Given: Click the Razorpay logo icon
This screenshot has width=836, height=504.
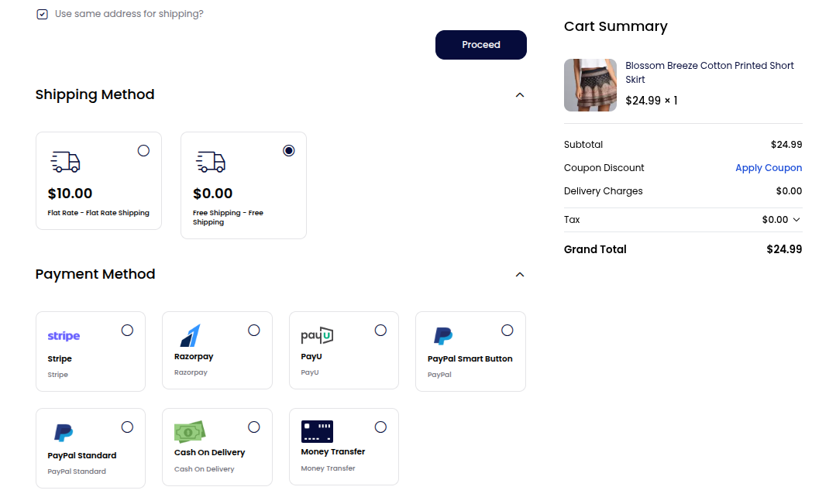Looking at the screenshot, I should 190,334.
